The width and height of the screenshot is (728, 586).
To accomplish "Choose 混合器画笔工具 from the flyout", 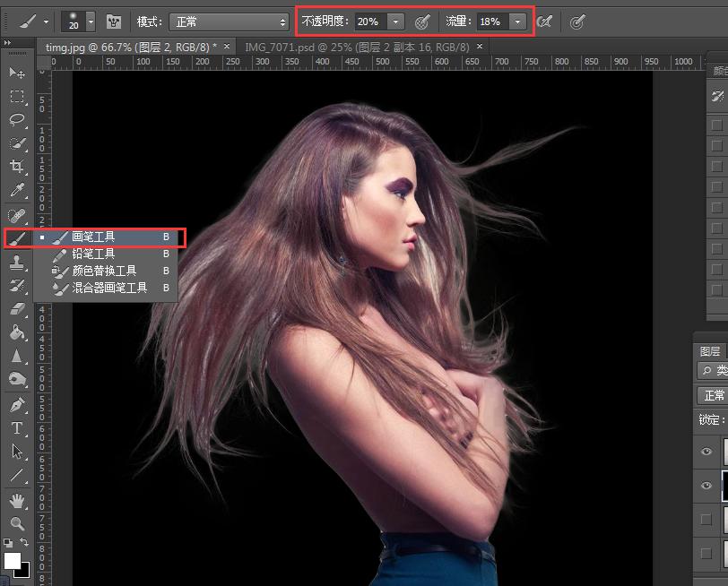I will pyautogui.click(x=109, y=288).
